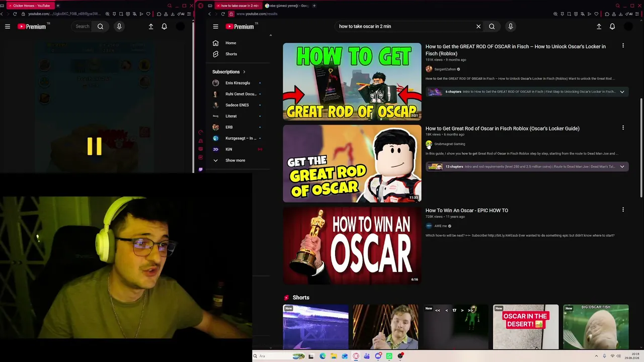Expand the Subscriptions section
The height and width of the screenshot is (362, 644).
[229, 72]
